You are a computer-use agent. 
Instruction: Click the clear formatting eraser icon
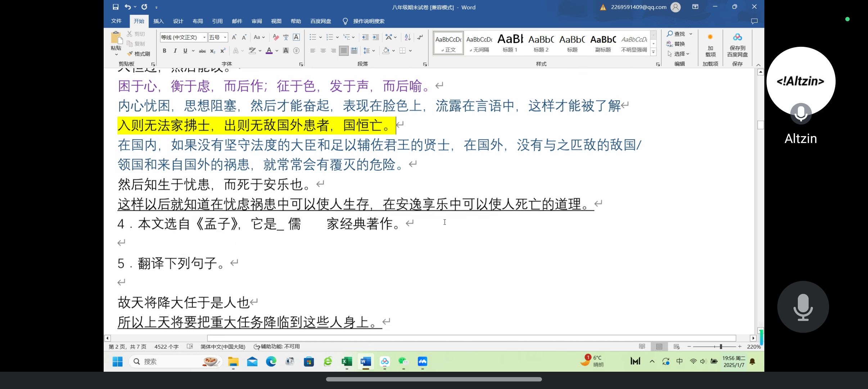276,37
